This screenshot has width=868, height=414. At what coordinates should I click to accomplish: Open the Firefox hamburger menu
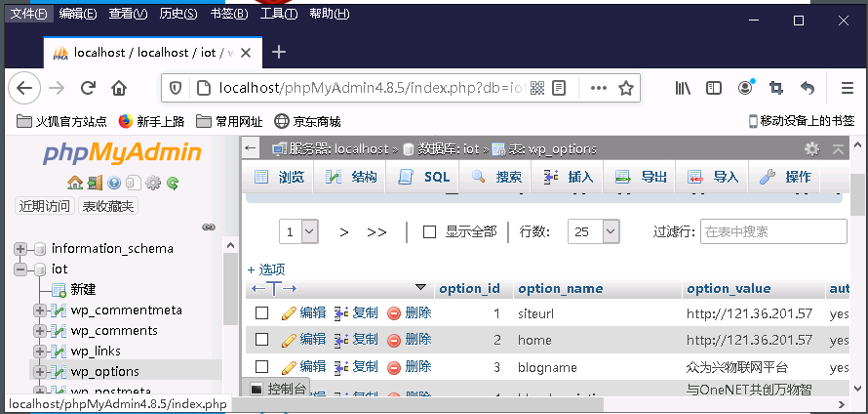(847, 88)
